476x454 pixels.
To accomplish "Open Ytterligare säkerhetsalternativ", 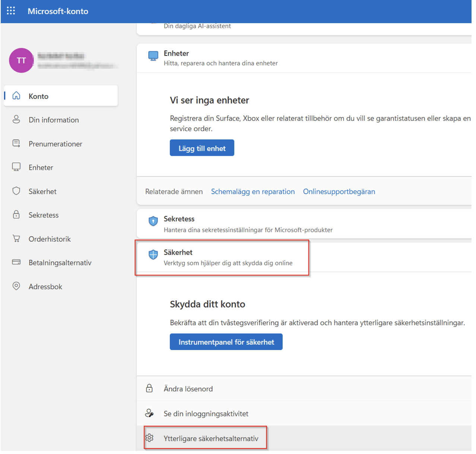I will point(304,438).
